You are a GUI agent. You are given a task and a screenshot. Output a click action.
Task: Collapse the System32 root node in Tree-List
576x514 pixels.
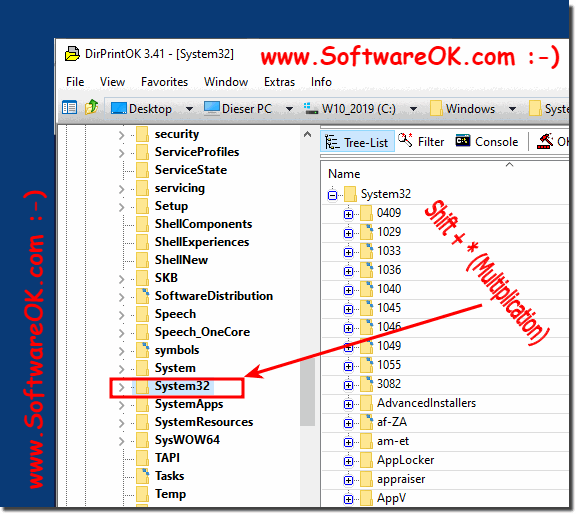tap(332, 195)
